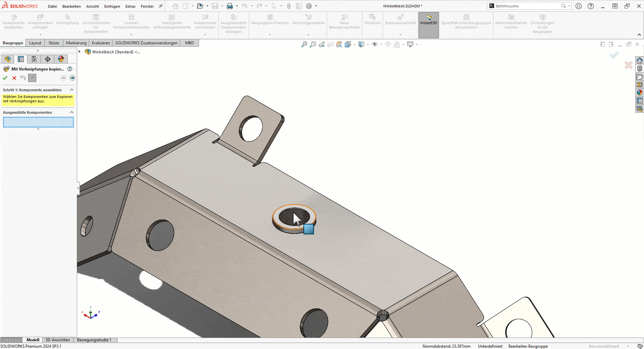Open the Explosionsansicht tool
Viewport: 644px width, 349px height.
point(400,20)
